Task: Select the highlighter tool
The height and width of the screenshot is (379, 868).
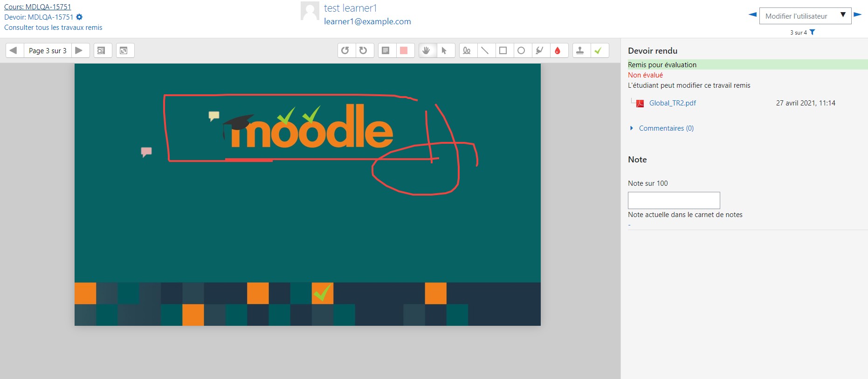Action: tap(541, 50)
